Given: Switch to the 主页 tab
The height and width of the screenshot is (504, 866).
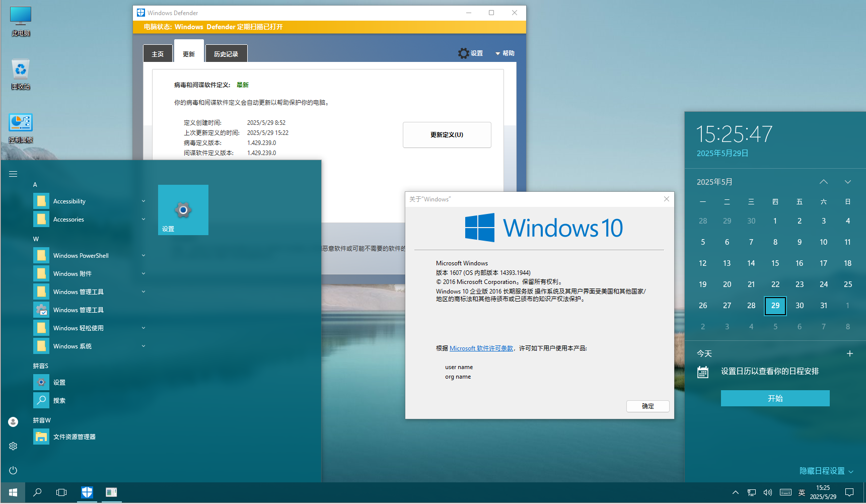Looking at the screenshot, I should pos(158,54).
